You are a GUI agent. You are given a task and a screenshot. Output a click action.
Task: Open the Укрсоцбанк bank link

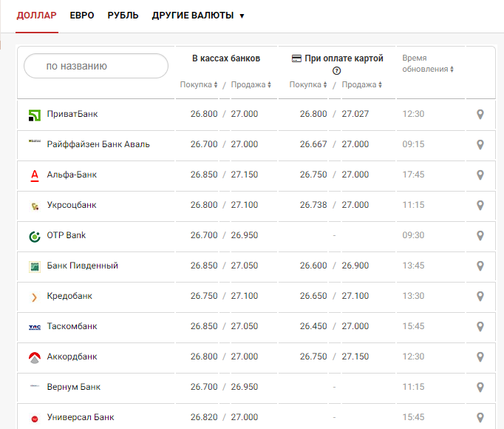pos(72,205)
